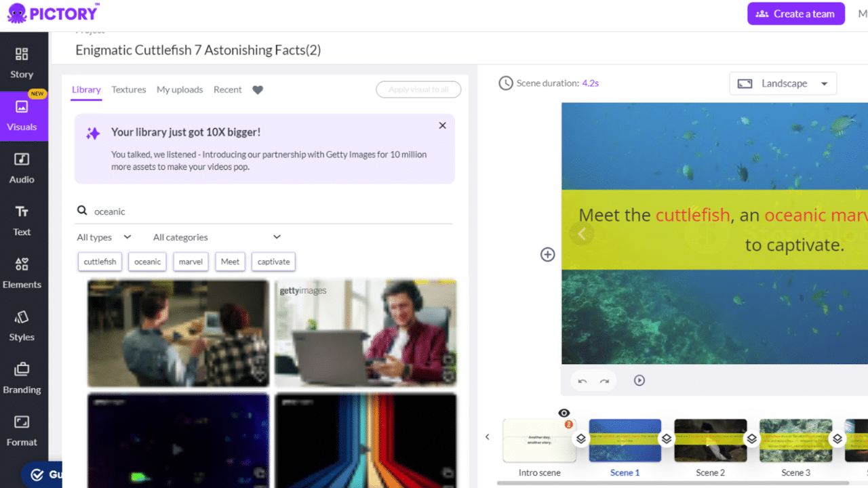Open the Landscape orientation dropdown

783,83
